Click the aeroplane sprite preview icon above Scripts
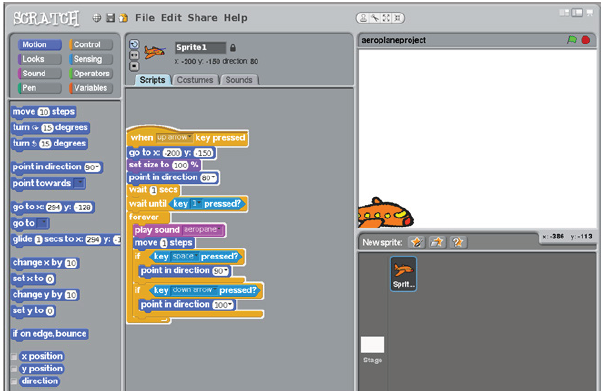601x391 pixels. [155, 52]
